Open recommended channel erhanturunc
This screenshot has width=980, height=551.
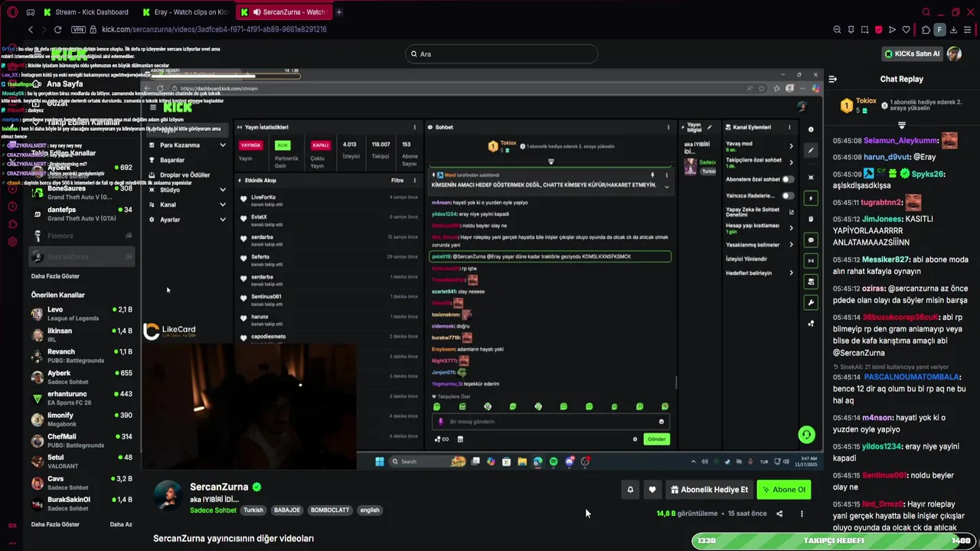82,398
